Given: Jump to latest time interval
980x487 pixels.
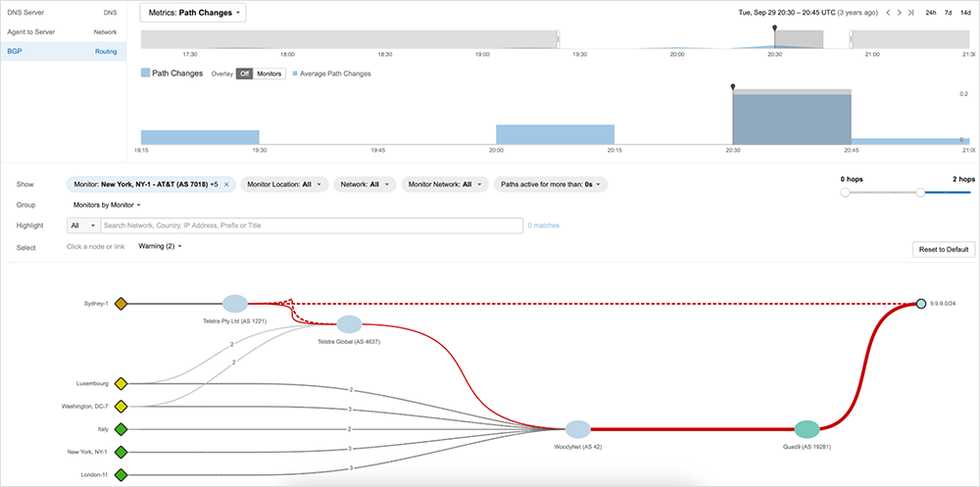Looking at the screenshot, I should (911, 13).
